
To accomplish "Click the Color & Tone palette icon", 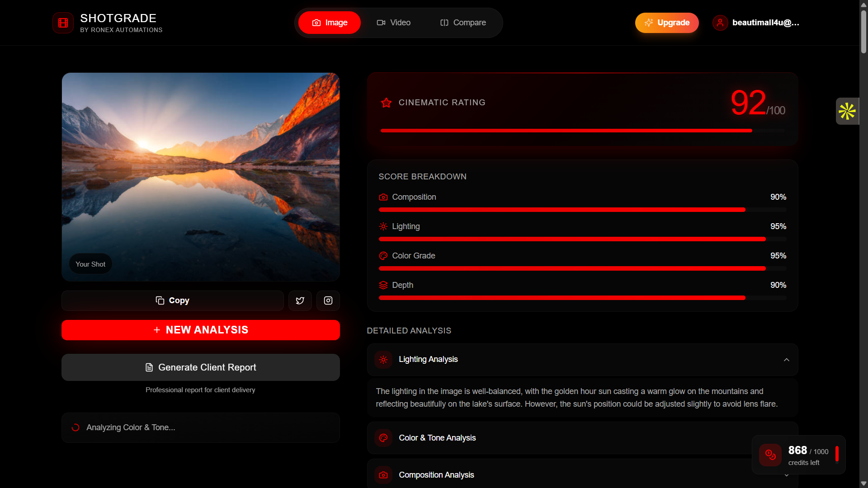I will pos(383,438).
